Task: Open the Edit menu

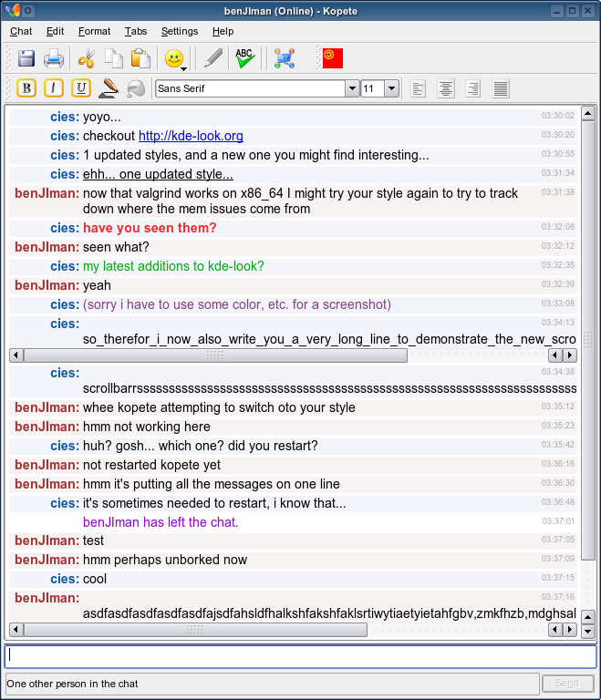Action: tap(55, 31)
